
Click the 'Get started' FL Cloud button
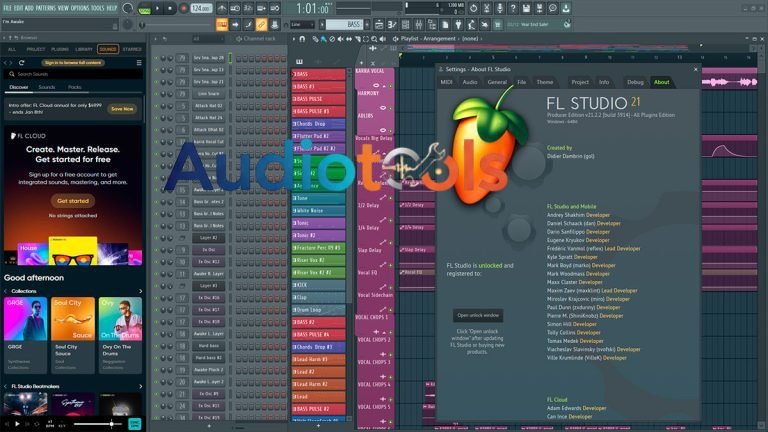pos(72,201)
